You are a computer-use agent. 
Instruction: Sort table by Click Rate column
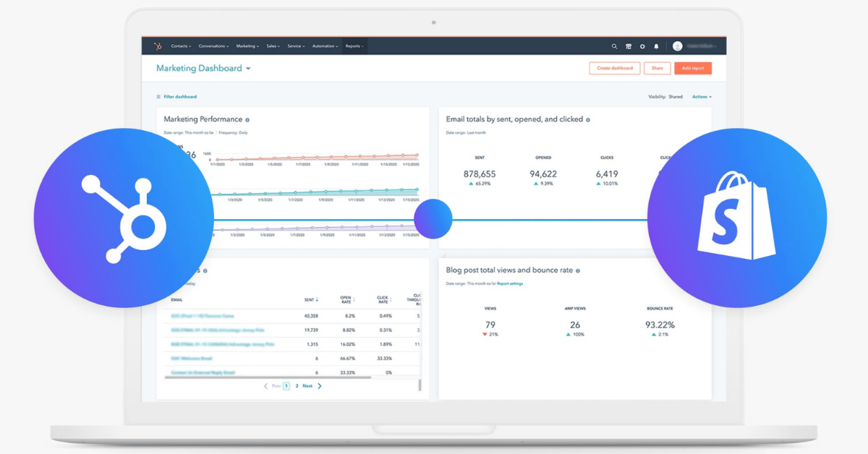(x=383, y=299)
